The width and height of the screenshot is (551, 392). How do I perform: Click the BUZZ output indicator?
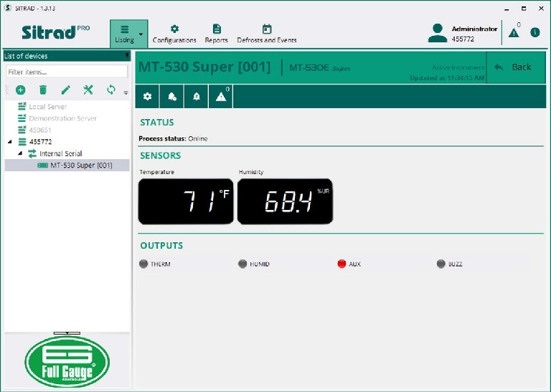point(441,264)
